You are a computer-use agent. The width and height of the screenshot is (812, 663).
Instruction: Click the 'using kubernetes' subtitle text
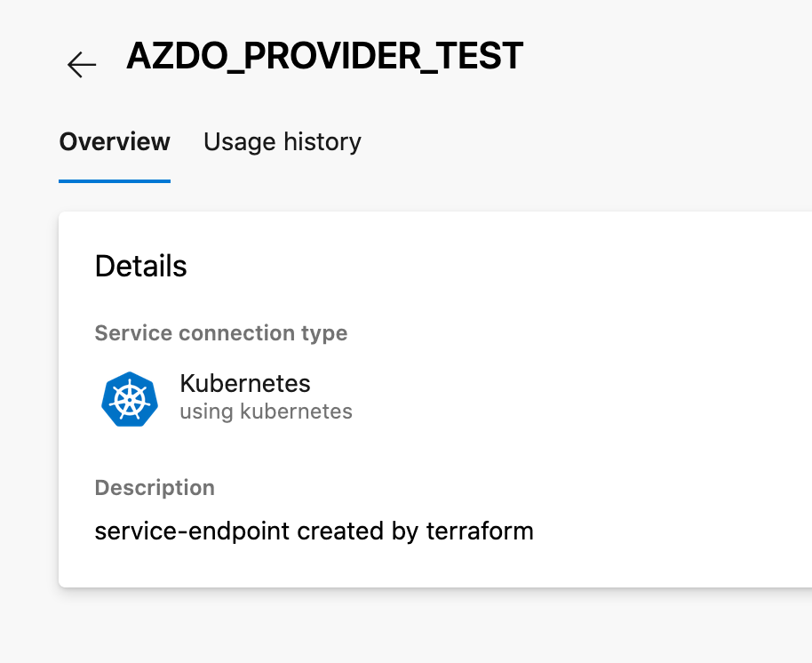pyautogui.click(x=267, y=411)
